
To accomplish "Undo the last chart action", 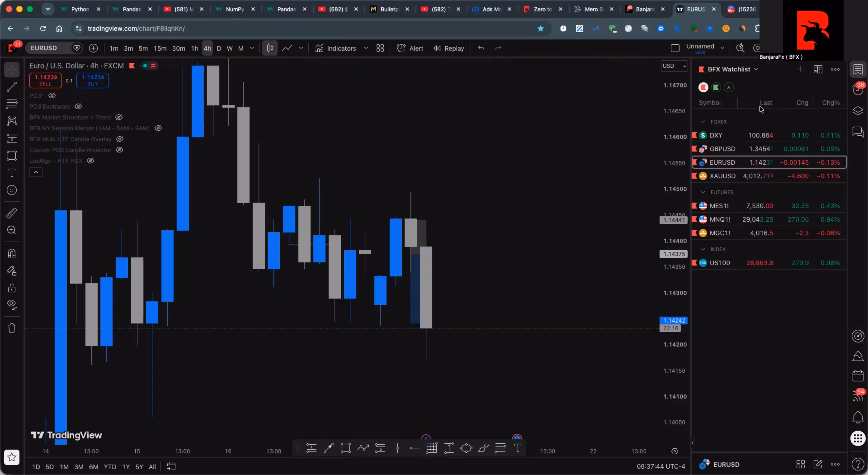I will click(x=481, y=48).
